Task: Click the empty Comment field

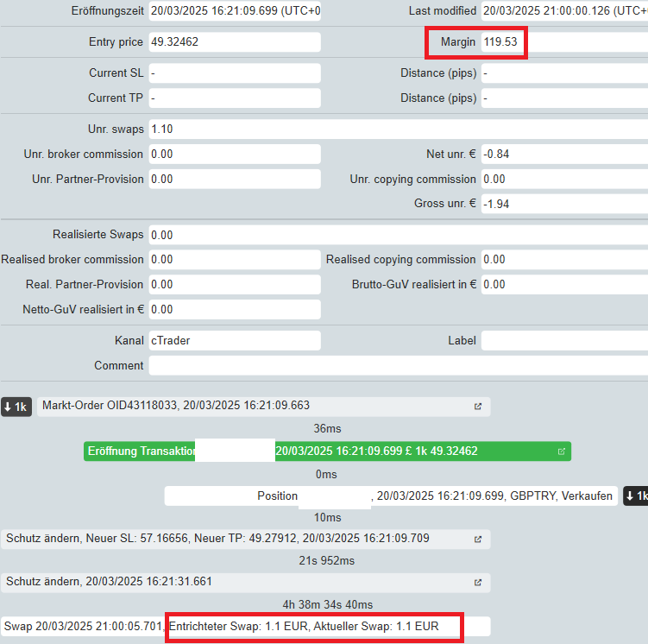Action: click(x=399, y=365)
